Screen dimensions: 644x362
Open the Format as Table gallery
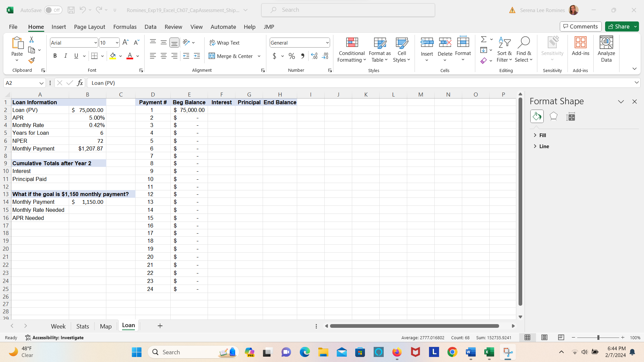pyautogui.click(x=380, y=50)
